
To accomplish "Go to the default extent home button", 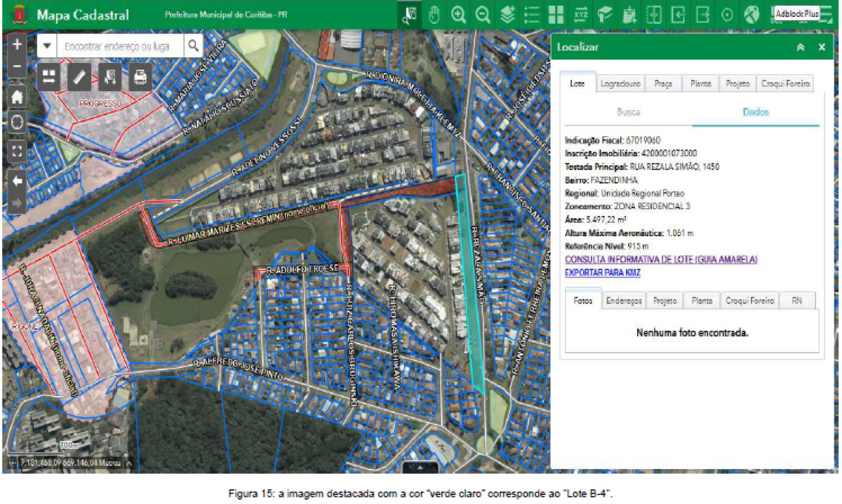I will (x=18, y=95).
